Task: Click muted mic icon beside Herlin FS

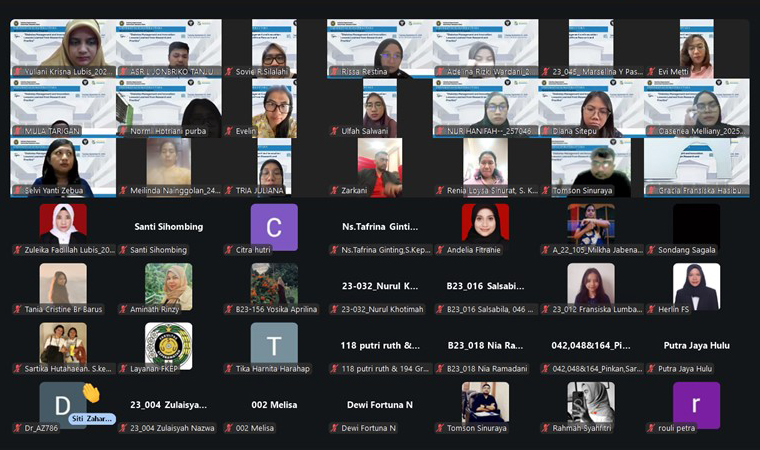Action: coord(651,309)
